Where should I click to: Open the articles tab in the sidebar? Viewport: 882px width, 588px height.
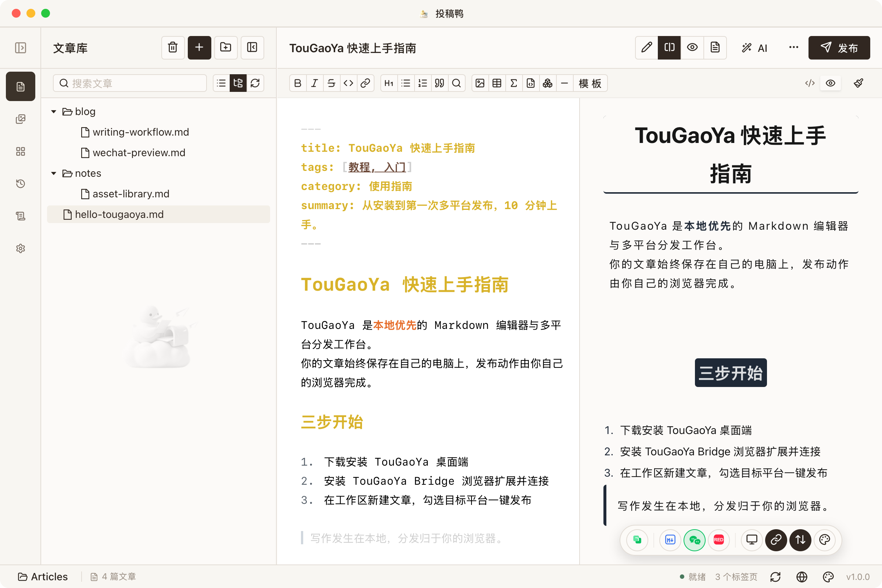click(x=21, y=87)
